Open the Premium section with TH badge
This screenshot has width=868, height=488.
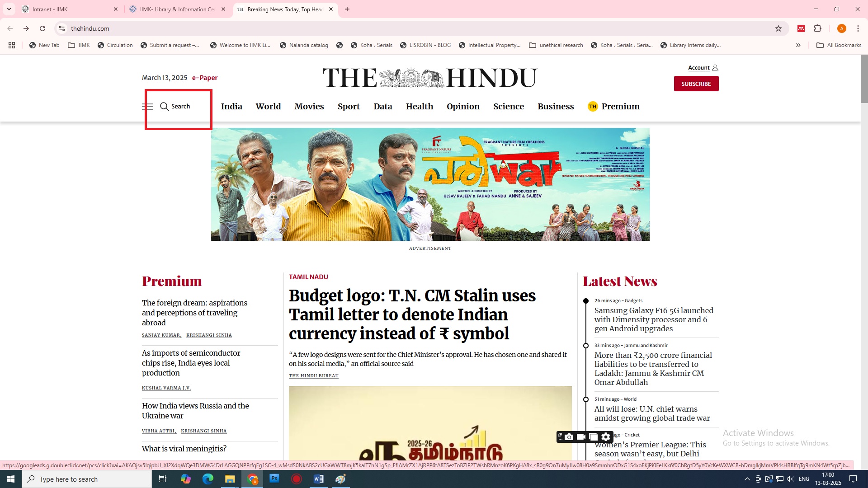tap(613, 107)
